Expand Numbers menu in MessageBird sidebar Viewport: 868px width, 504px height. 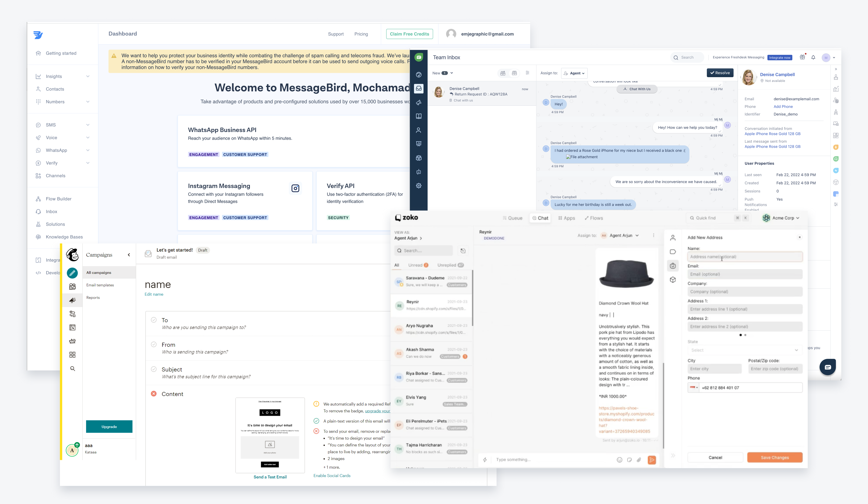pyautogui.click(x=88, y=102)
